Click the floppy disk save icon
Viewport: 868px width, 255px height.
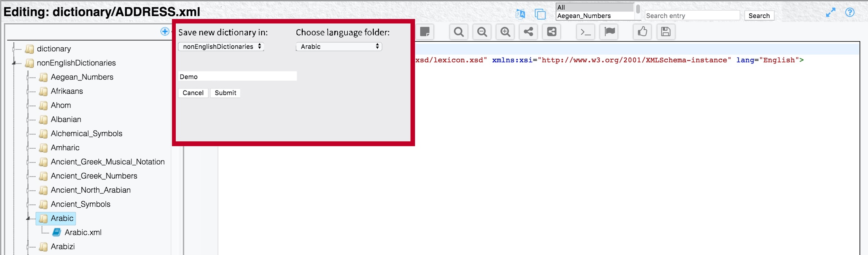click(x=666, y=32)
